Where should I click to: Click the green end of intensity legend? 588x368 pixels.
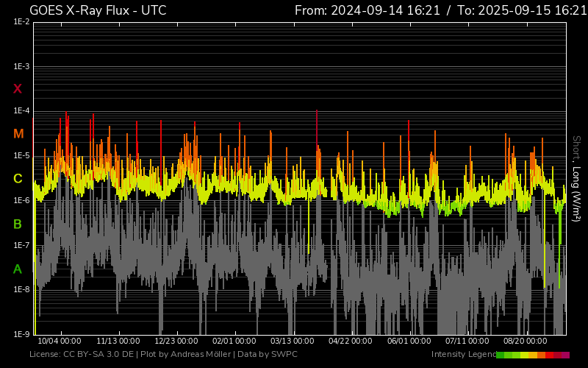pos(501,355)
